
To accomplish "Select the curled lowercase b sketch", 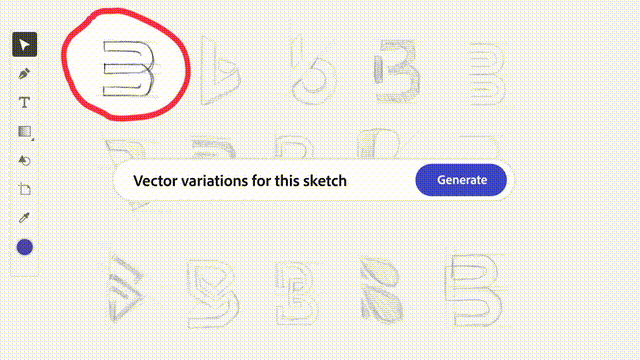I will click(x=313, y=70).
